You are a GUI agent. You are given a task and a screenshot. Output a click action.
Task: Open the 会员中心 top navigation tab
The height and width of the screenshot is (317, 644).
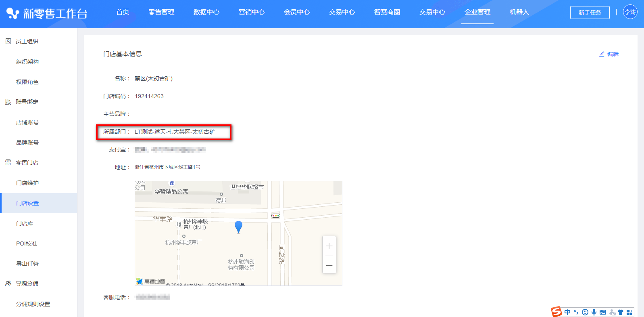pos(297,12)
